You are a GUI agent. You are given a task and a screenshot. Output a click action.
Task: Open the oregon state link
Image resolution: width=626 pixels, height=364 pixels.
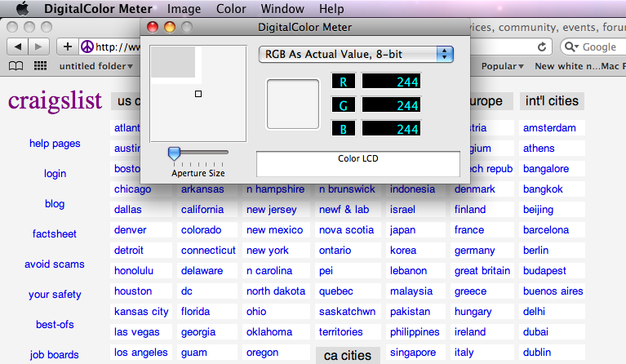click(x=262, y=353)
